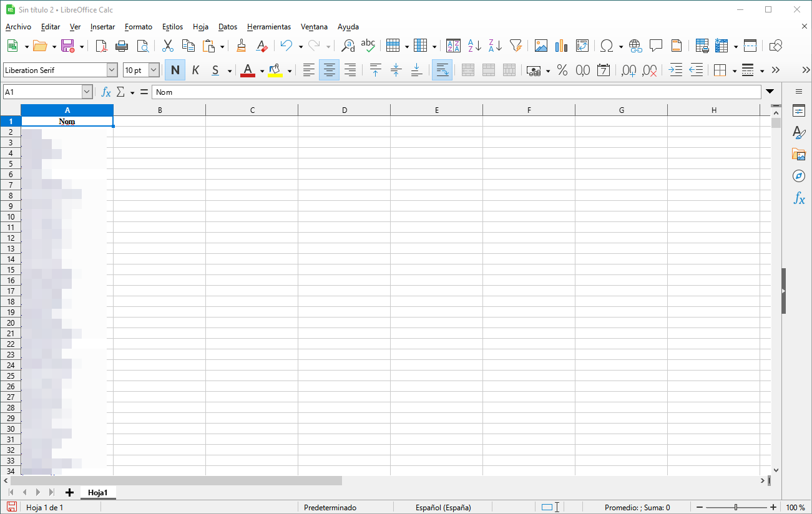The height and width of the screenshot is (514, 812).
Task: Open background color palette arrow
Action: click(290, 70)
